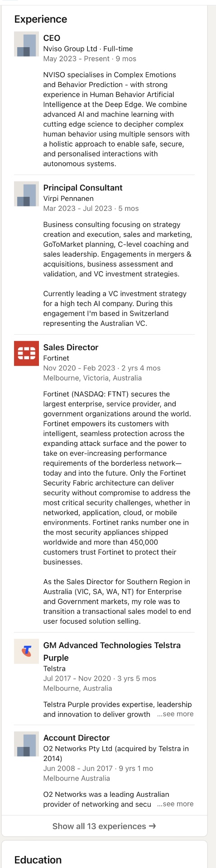Click the Education section heading
This screenshot has width=216, height=868.
coord(38,860)
